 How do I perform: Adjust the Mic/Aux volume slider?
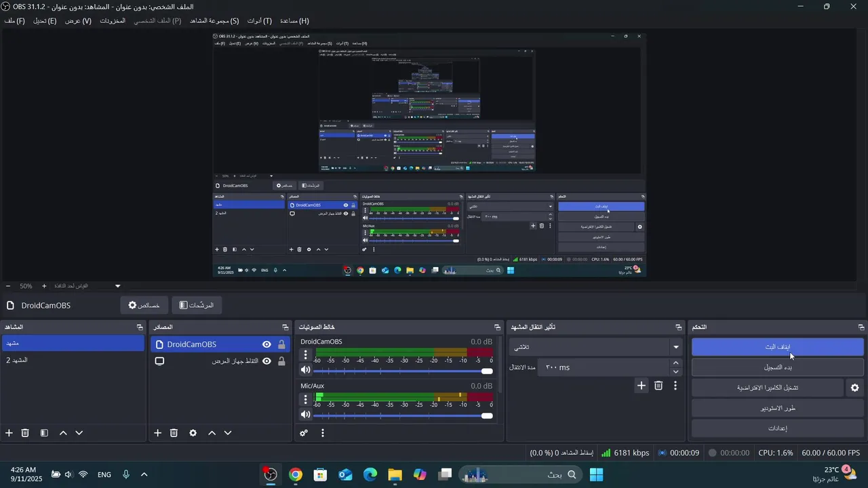pyautogui.click(x=403, y=415)
